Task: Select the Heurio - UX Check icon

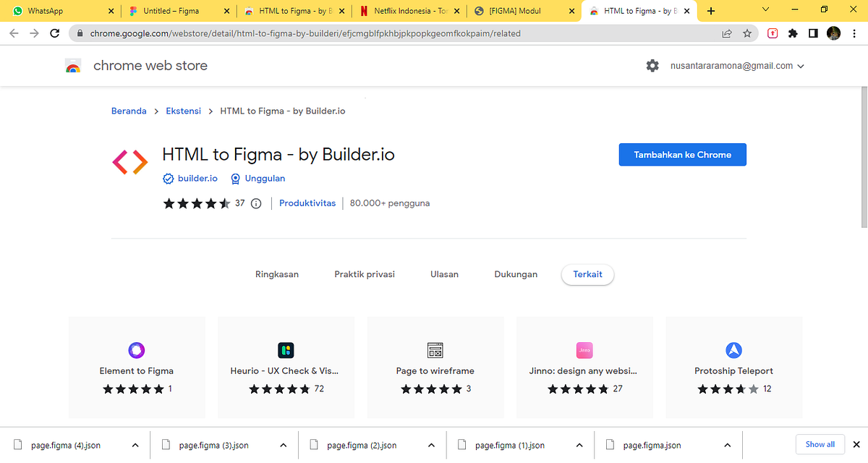Action: [x=285, y=350]
